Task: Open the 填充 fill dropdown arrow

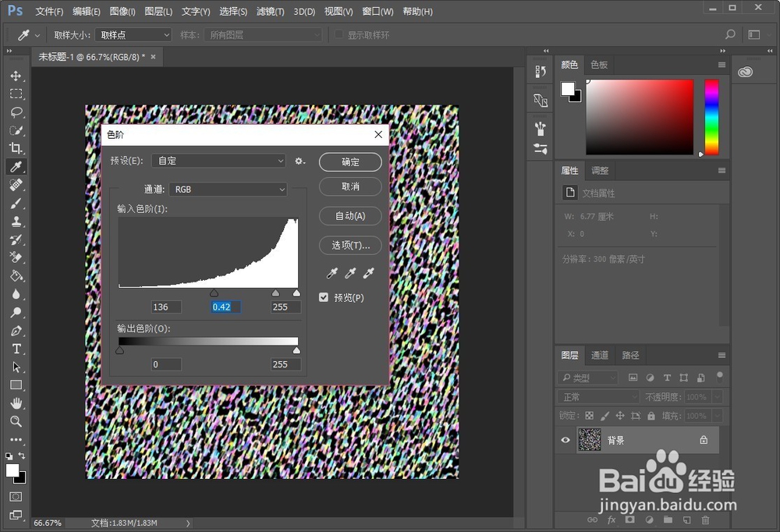Action: [718, 416]
